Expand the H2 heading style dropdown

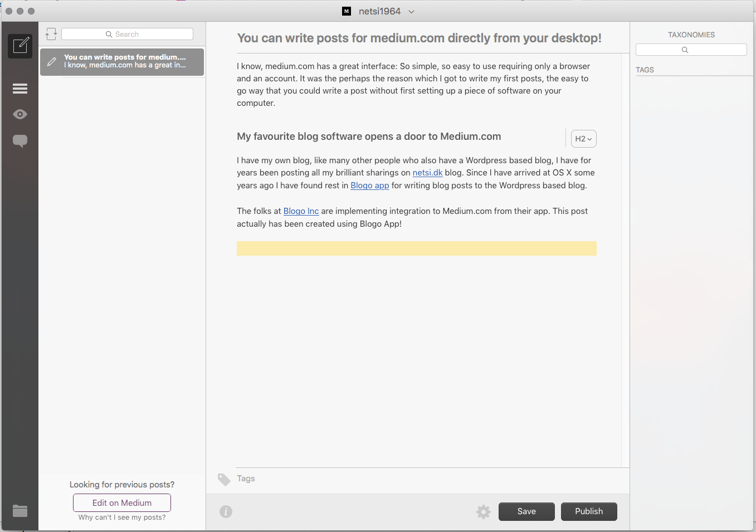[x=583, y=139]
